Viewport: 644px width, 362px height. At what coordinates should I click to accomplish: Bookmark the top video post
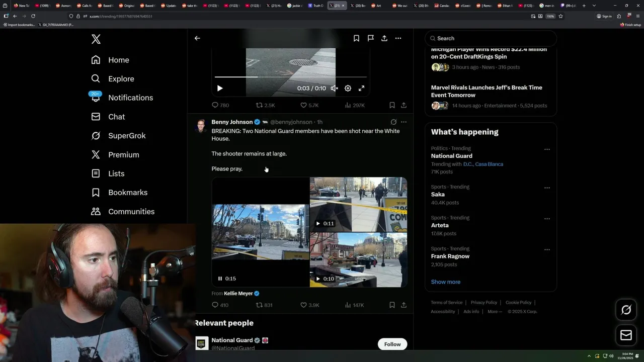(x=392, y=105)
